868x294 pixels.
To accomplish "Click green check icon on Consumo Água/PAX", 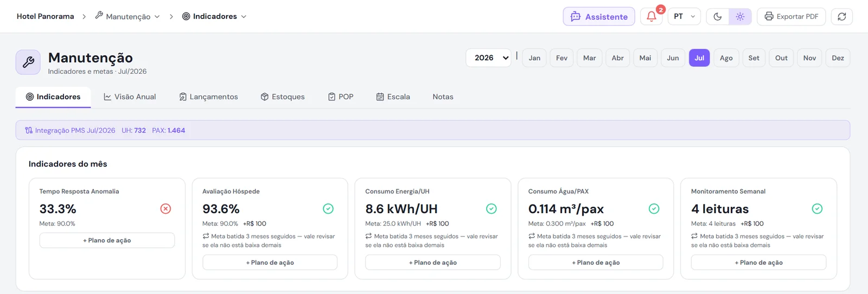I will pyautogui.click(x=654, y=209).
